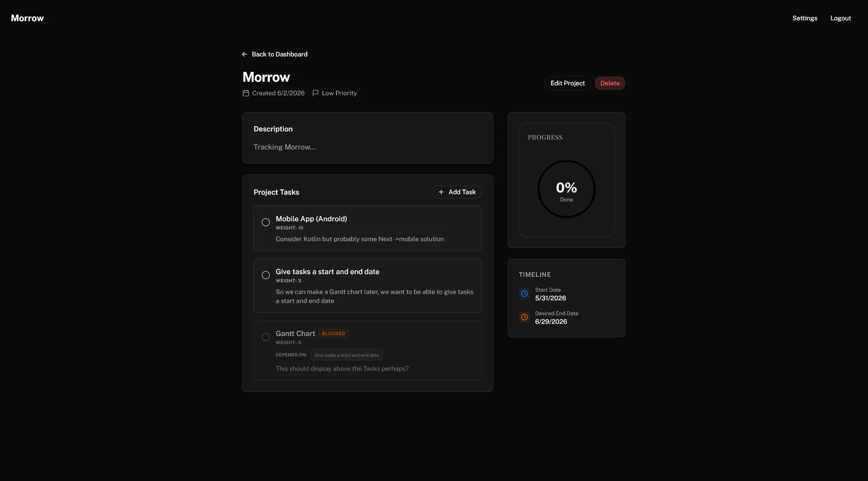Click the TIMELINE heading
Image resolution: width=868 pixels, height=481 pixels.
click(535, 275)
